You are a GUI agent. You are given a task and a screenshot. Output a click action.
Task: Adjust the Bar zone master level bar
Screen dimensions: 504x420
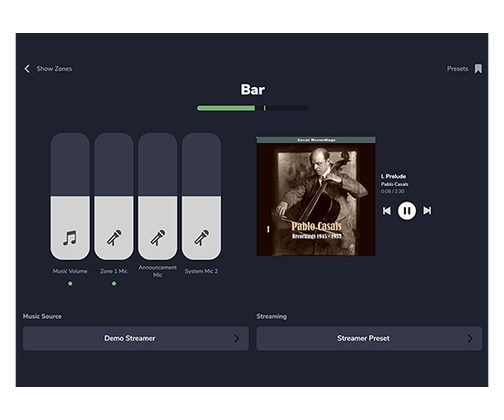252,108
